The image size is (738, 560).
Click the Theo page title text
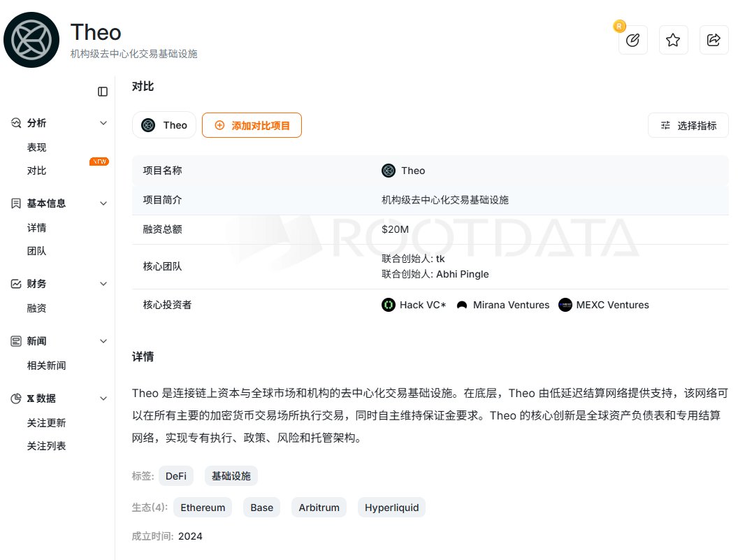96,32
